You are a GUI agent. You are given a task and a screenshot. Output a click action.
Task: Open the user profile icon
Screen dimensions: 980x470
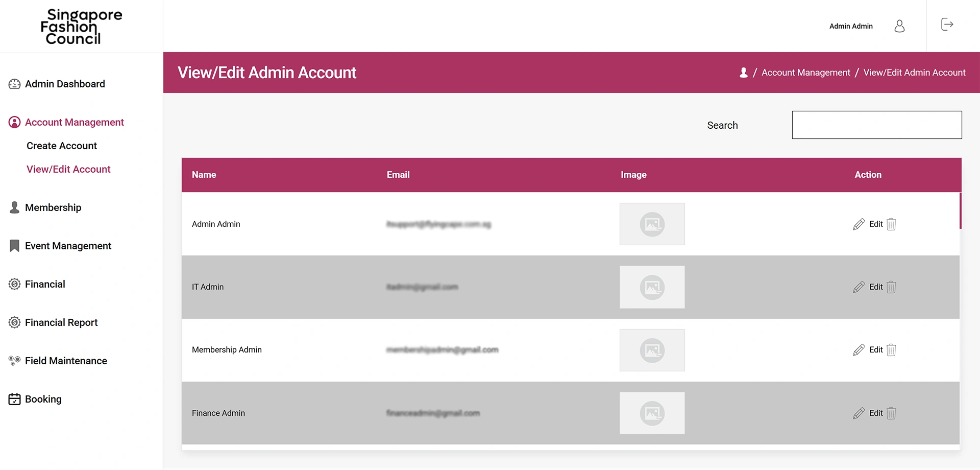point(899,26)
